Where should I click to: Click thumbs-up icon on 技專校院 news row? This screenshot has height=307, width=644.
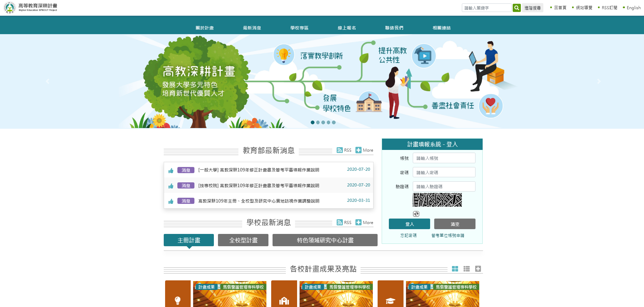[171, 186]
